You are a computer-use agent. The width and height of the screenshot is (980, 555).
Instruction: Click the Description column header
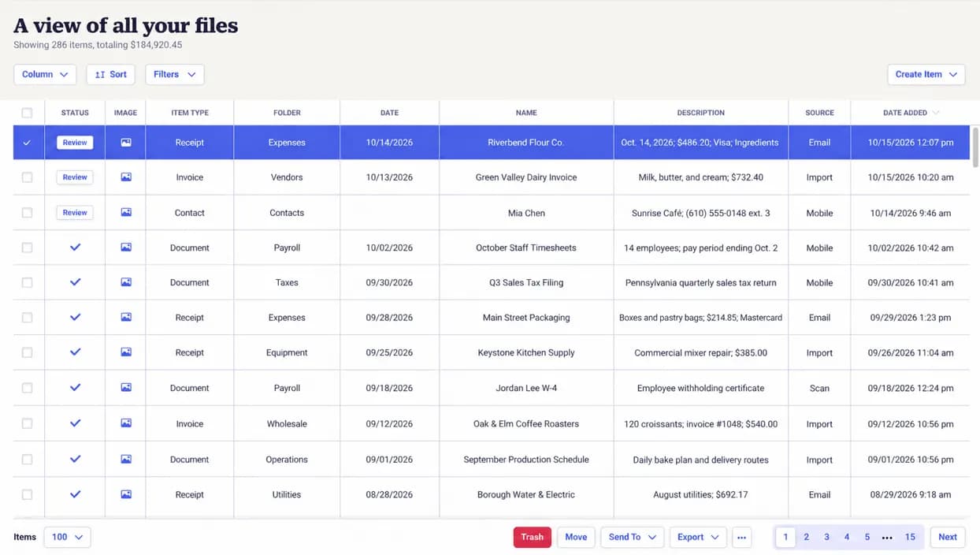click(x=700, y=113)
